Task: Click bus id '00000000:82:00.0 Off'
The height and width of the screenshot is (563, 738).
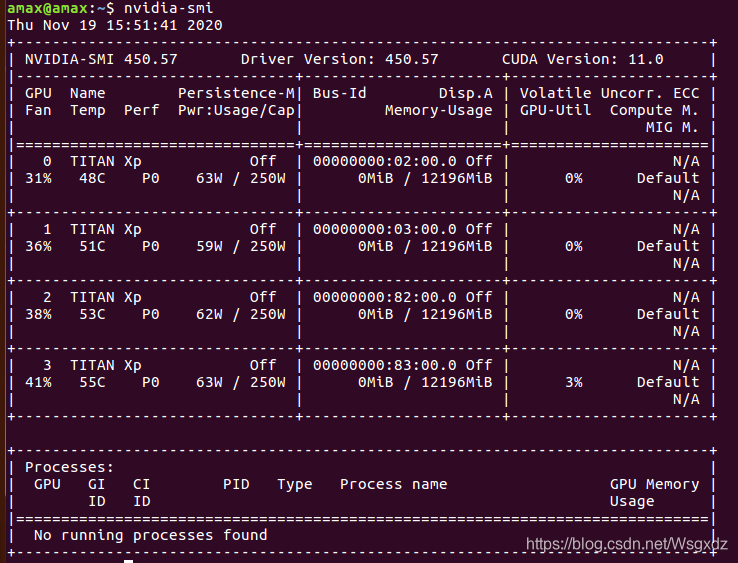Action: coord(402,297)
